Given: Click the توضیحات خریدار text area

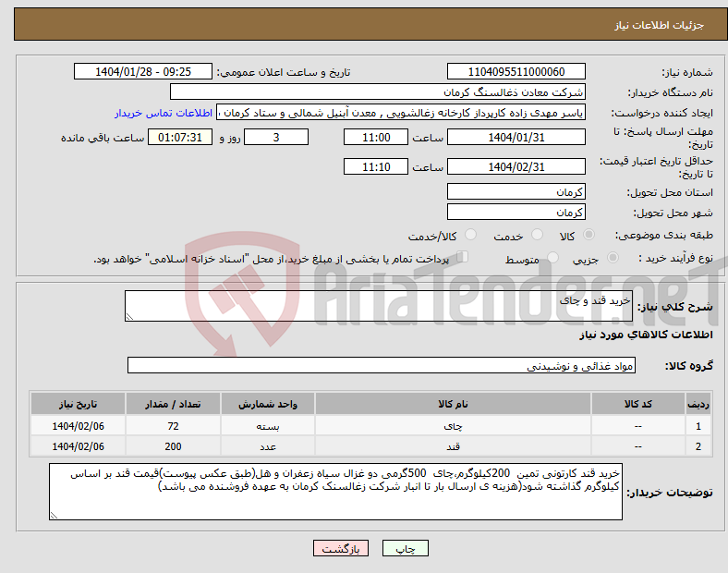Looking at the screenshot, I should point(335,492).
